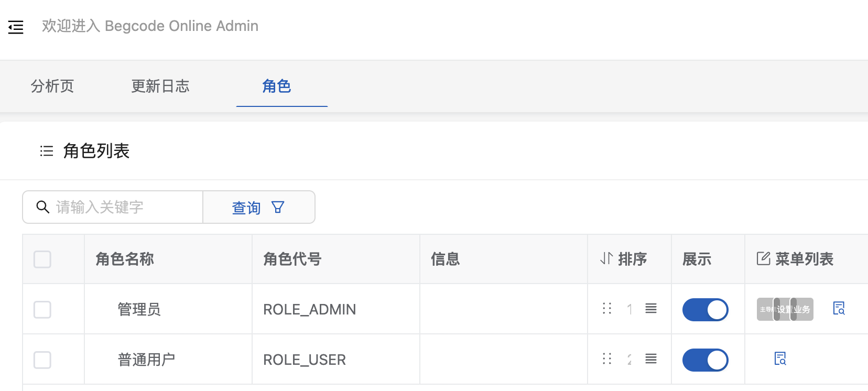Screen dimensions: 868x391
Task: Select the checkbox for 普通用户 row
Action: pyautogui.click(x=42, y=360)
